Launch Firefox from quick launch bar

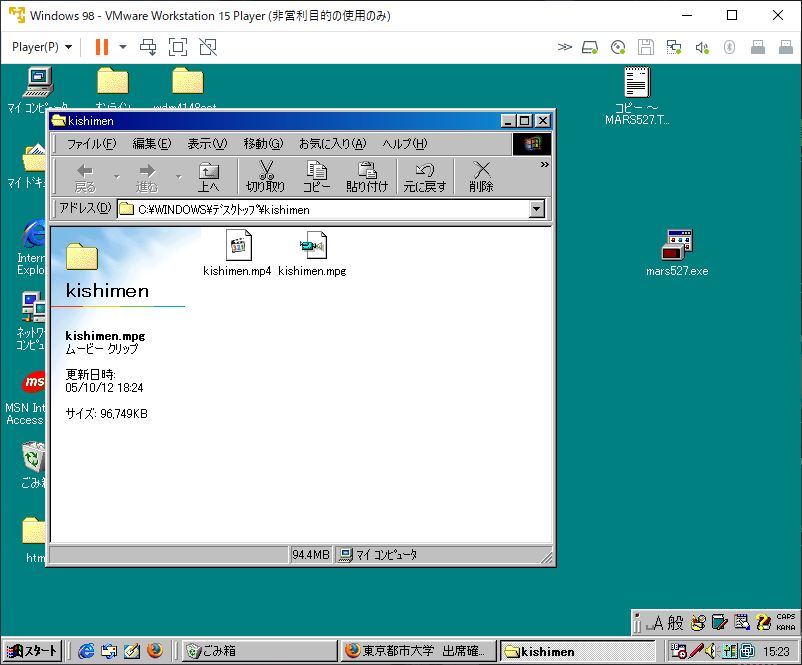pos(155,651)
